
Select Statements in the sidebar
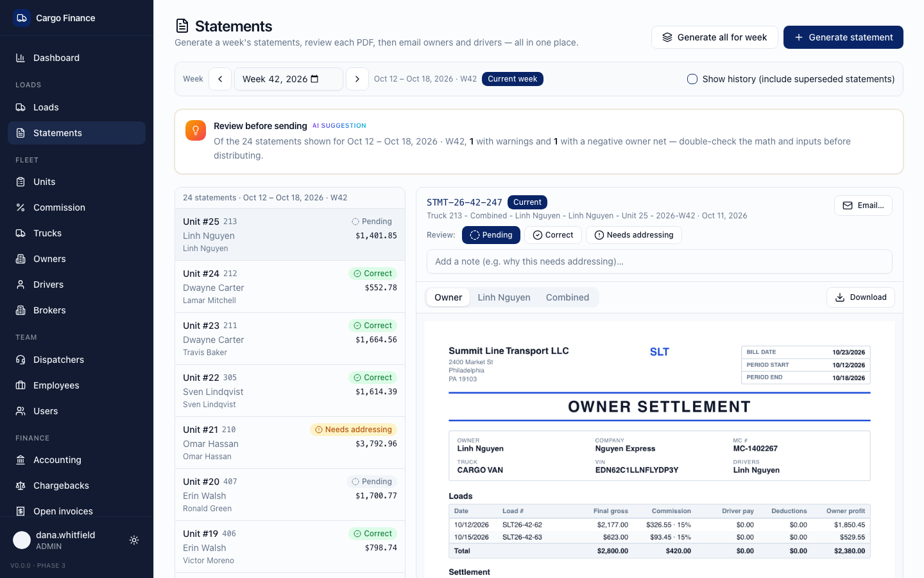tap(76, 133)
